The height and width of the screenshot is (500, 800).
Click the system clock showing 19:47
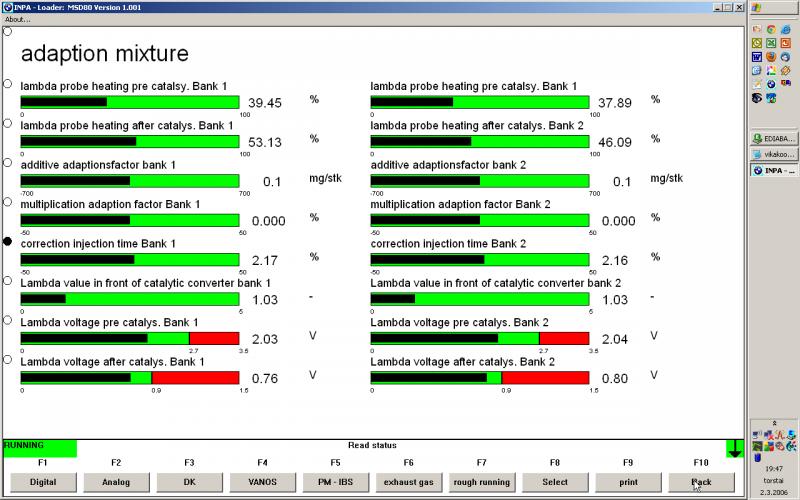click(773, 468)
